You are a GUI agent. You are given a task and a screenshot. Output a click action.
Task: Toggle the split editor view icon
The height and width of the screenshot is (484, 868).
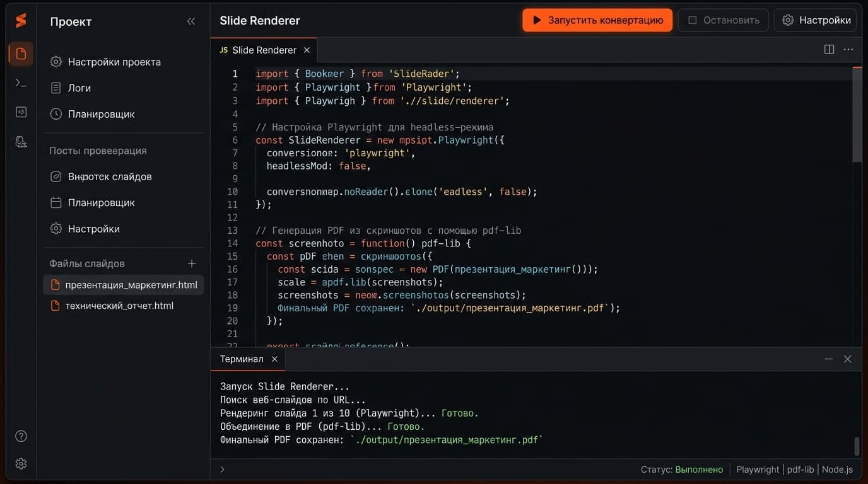828,49
